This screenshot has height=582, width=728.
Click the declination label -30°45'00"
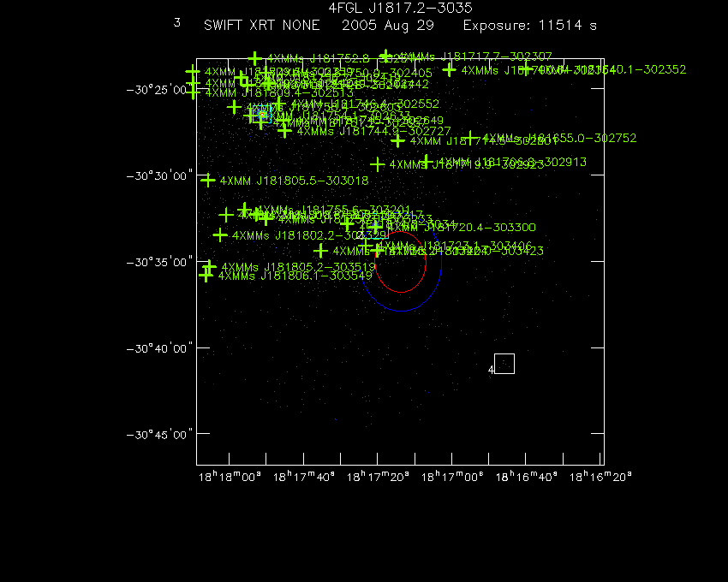(x=158, y=435)
